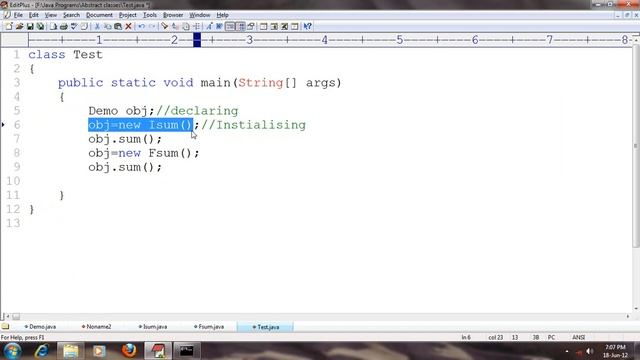Click the Paste toolbar icon
Screen dimensions: 640x360
pos(118,27)
